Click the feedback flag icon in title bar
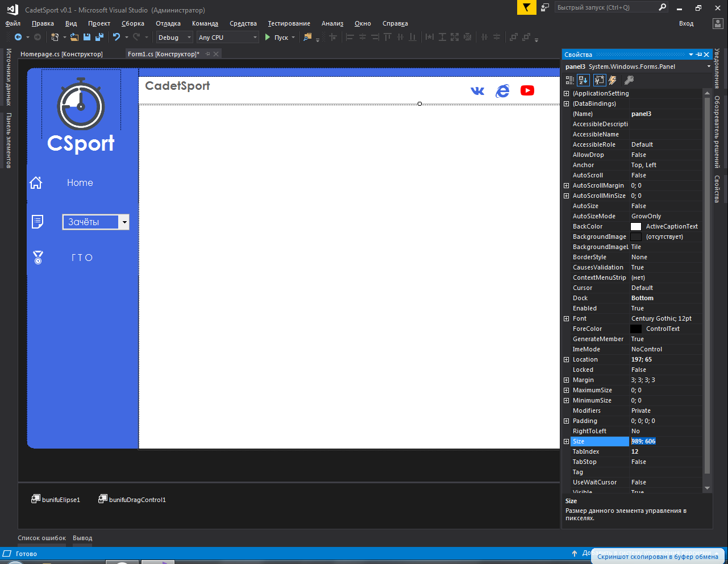Screen dimensions: 728x564 coord(526,7)
